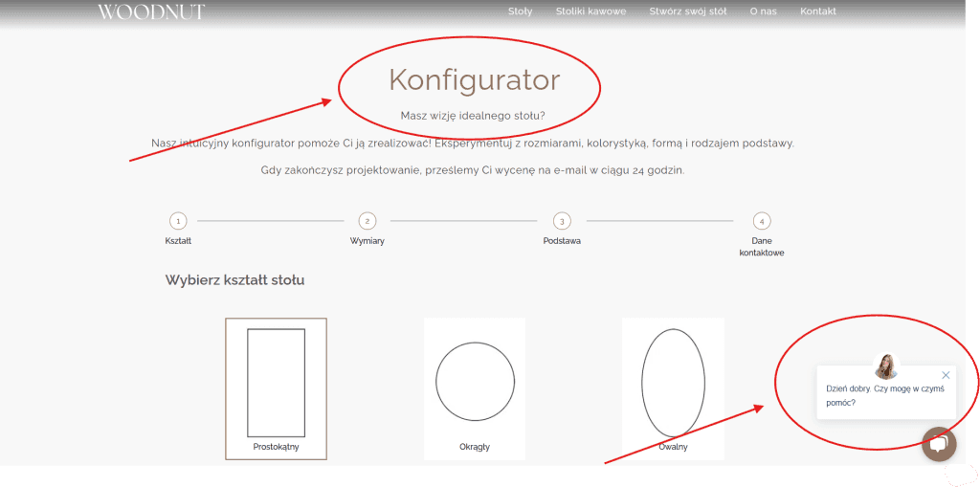Click 'Wybierz kształt stołu' heading
Image resolution: width=980 pixels, height=487 pixels.
(x=234, y=280)
